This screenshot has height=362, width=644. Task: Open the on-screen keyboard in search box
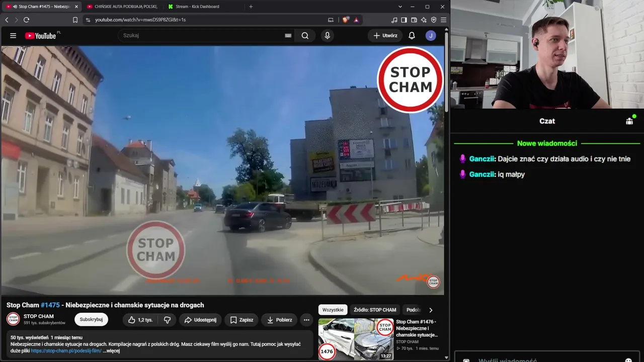[288, 36]
